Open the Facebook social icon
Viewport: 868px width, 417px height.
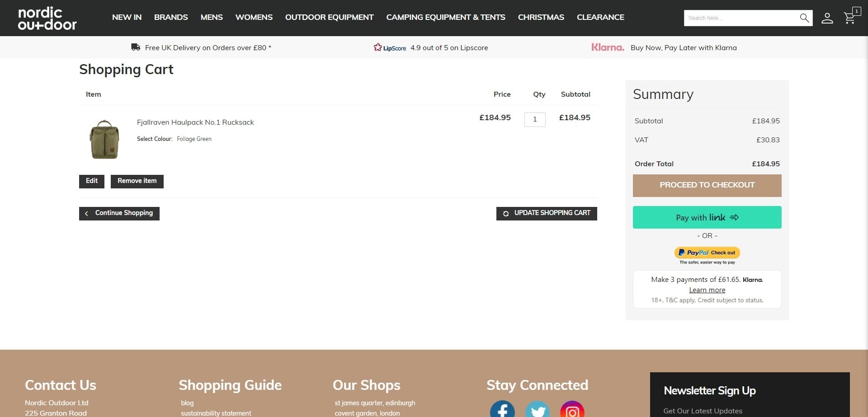pos(502,410)
